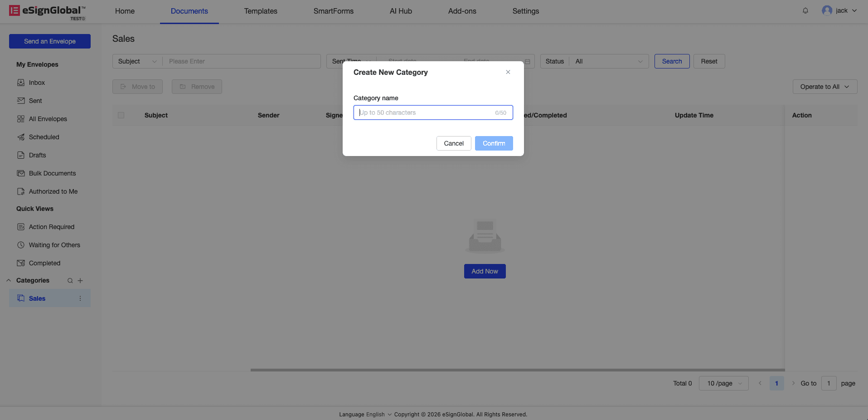The width and height of the screenshot is (868, 420).
Task: Open the AI Hub tab
Action: point(401,11)
